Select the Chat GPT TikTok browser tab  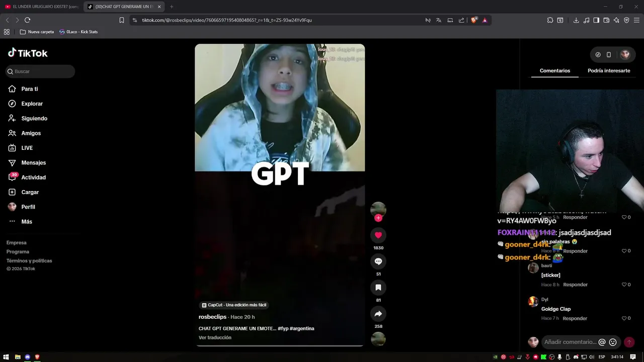click(x=123, y=7)
